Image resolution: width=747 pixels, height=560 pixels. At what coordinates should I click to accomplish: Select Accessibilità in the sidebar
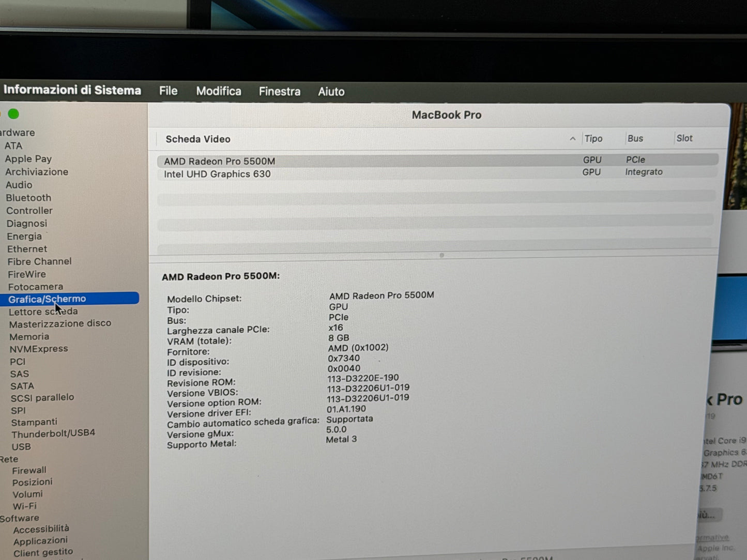click(x=41, y=530)
